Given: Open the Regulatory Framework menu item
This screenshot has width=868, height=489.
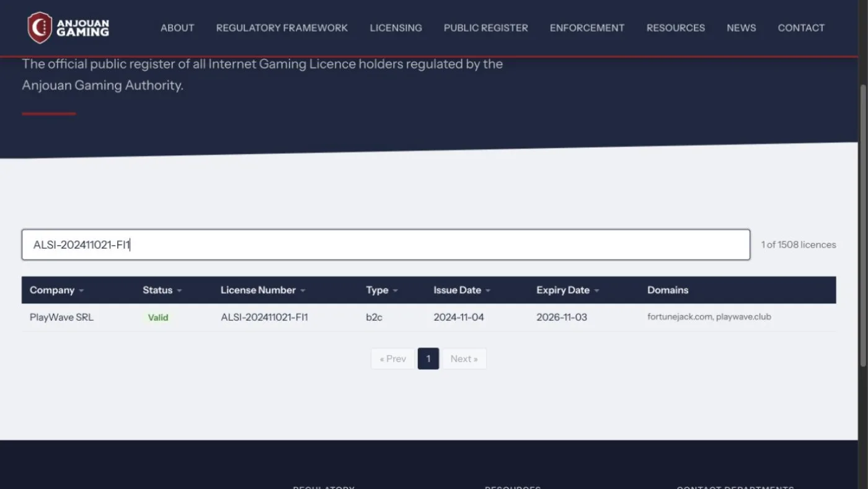Looking at the screenshot, I should pos(282,28).
